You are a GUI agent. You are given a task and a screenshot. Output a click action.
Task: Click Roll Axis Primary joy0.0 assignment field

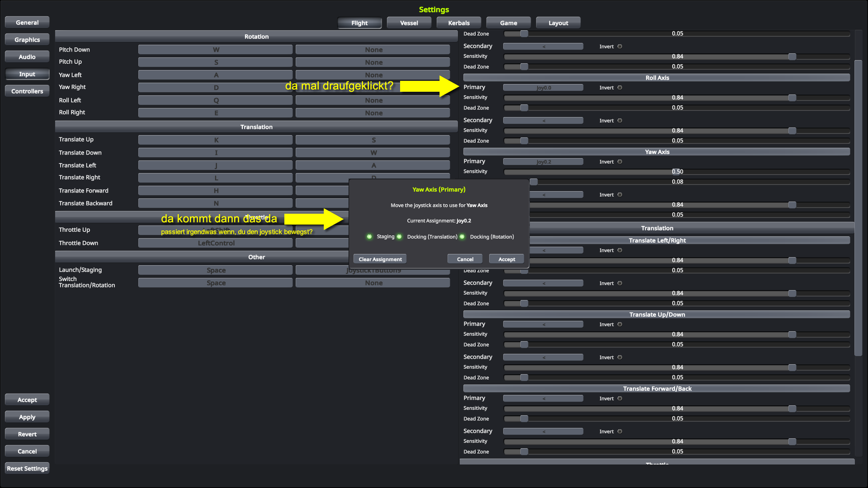(x=543, y=88)
